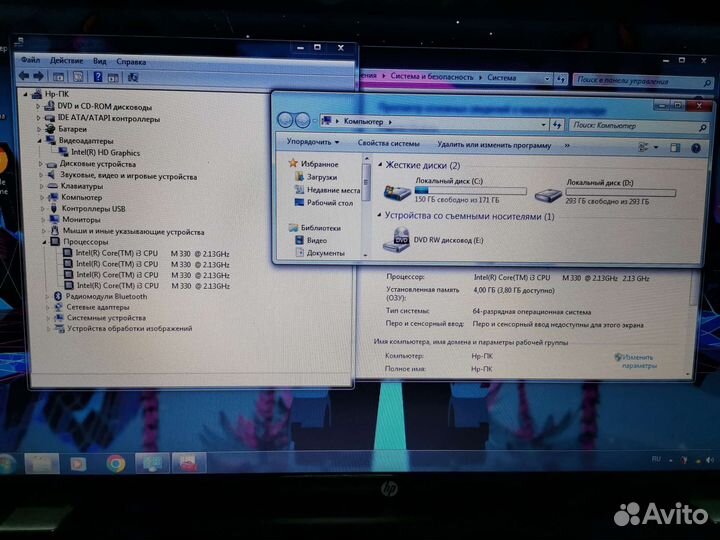Viewport: 720px width, 540px height.
Task: Open the Вид menu
Action: point(99,61)
